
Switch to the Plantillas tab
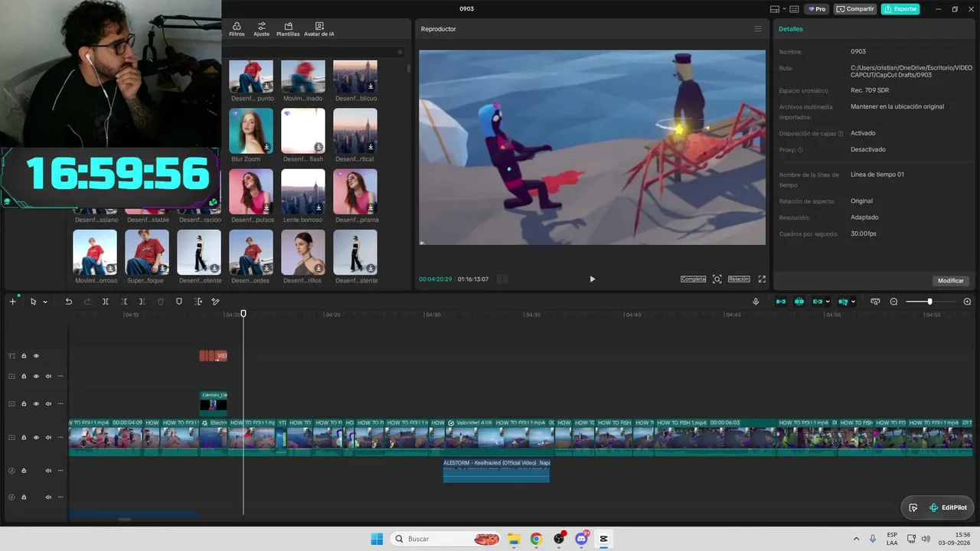pyautogui.click(x=288, y=29)
